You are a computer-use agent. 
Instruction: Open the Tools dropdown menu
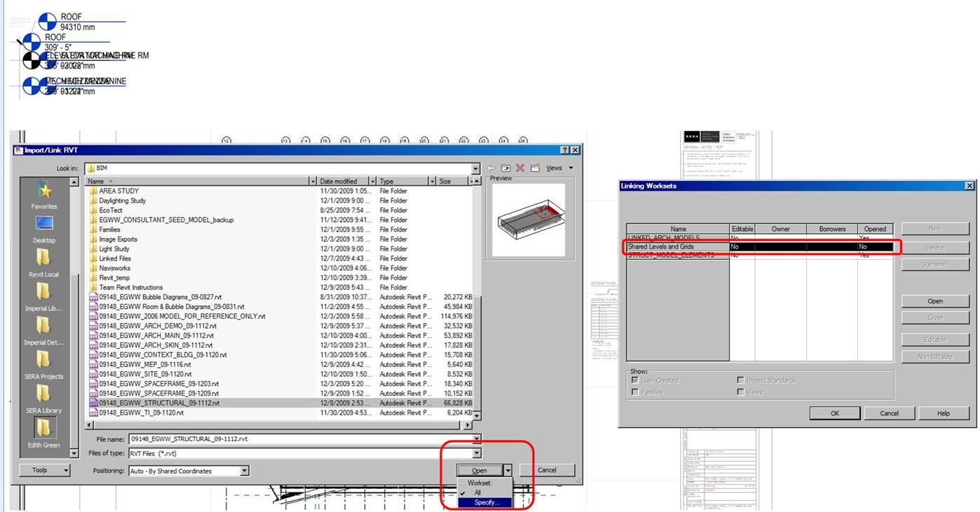coord(45,470)
